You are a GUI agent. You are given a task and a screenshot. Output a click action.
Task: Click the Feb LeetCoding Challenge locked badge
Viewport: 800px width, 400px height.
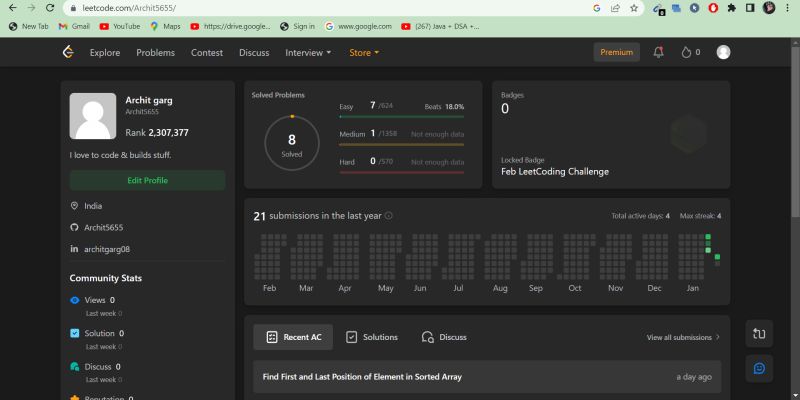click(555, 172)
